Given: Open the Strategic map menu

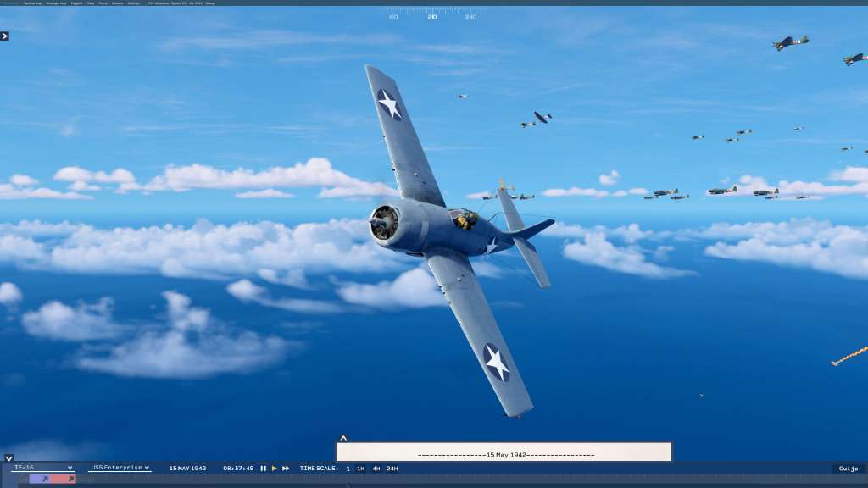Looking at the screenshot, I should [57, 3].
